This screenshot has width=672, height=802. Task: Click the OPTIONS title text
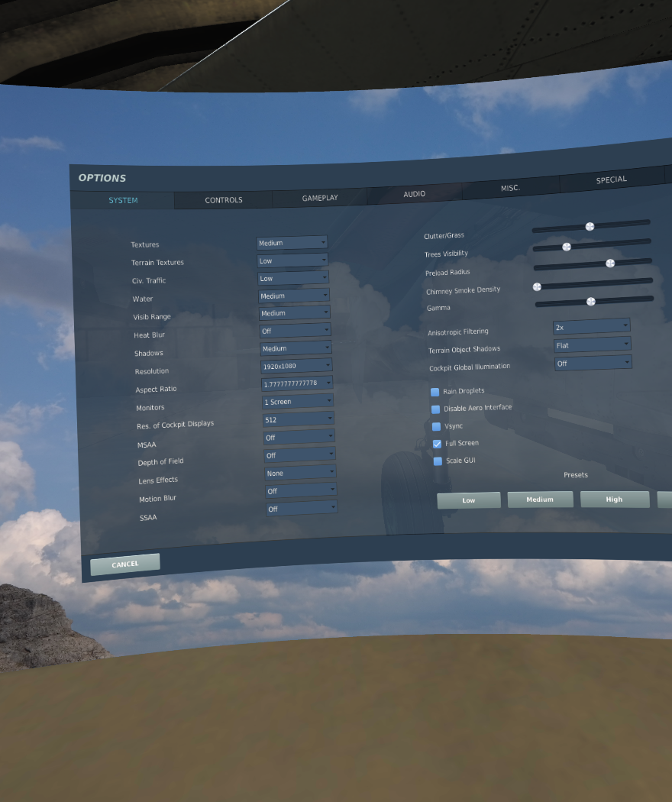tap(102, 178)
